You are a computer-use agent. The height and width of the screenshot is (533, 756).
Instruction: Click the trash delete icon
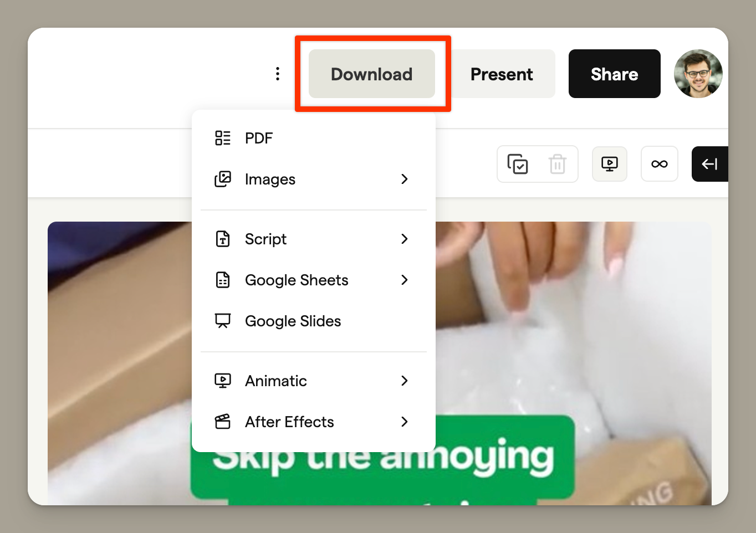(x=557, y=164)
